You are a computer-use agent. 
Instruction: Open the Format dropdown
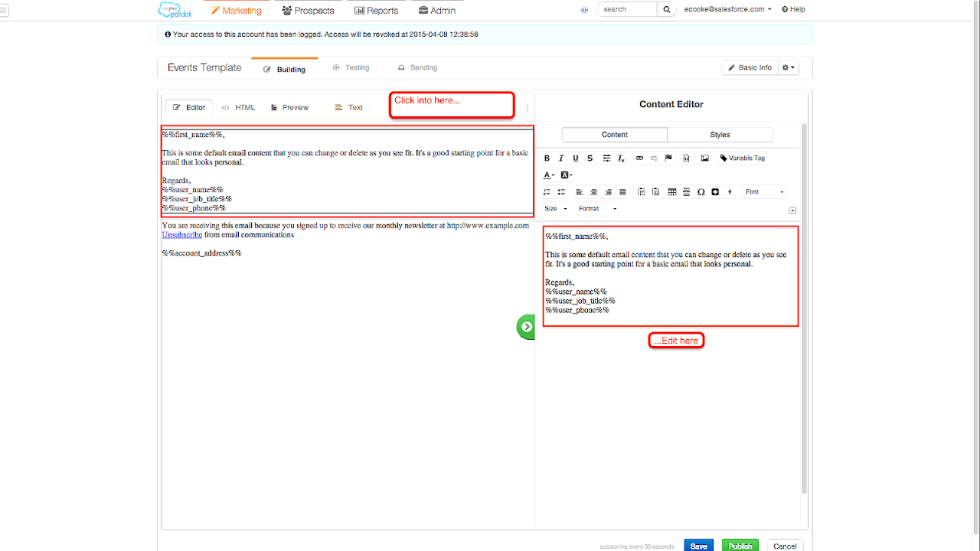pos(598,209)
